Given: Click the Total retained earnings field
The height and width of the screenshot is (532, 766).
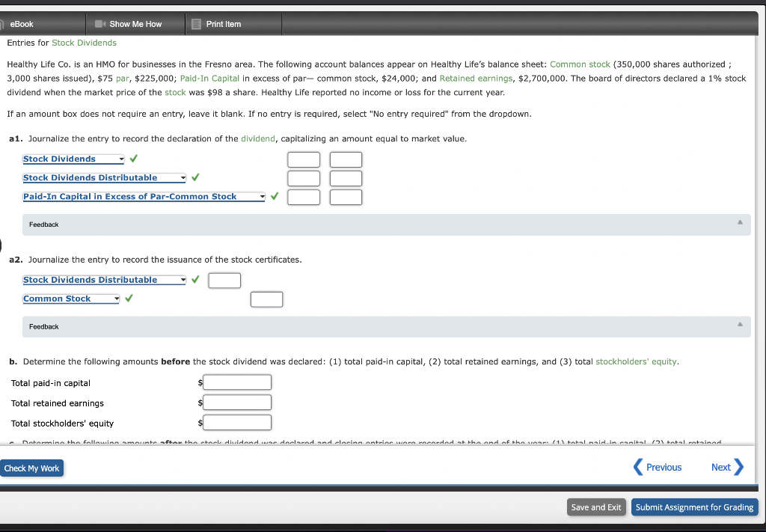Looking at the screenshot, I should [x=237, y=403].
